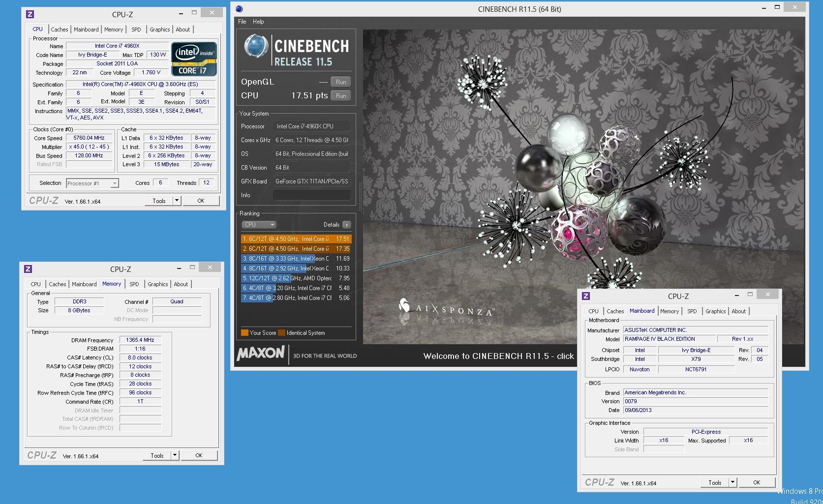Switch to SPD tab in CPU window
The width and height of the screenshot is (823, 504).
point(136,30)
